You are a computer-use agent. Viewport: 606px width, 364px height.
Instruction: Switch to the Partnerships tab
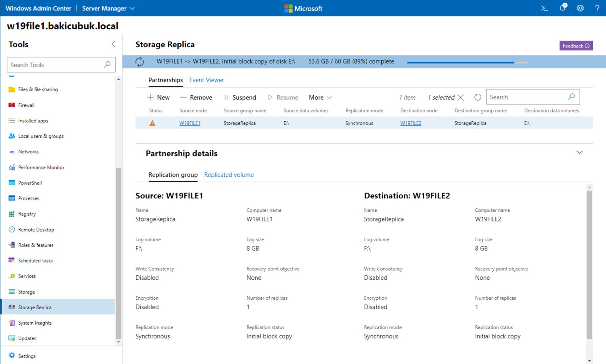pos(166,80)
